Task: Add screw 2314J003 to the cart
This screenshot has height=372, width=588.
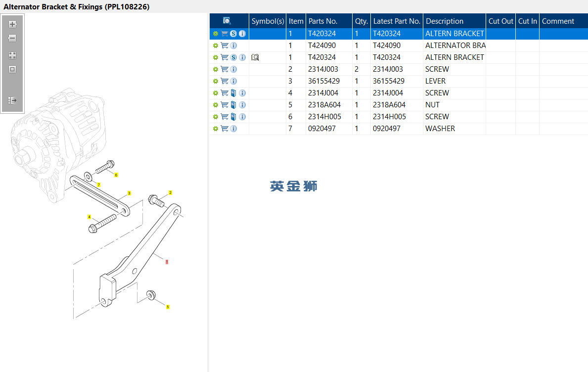Action: [x=225, y=69]
